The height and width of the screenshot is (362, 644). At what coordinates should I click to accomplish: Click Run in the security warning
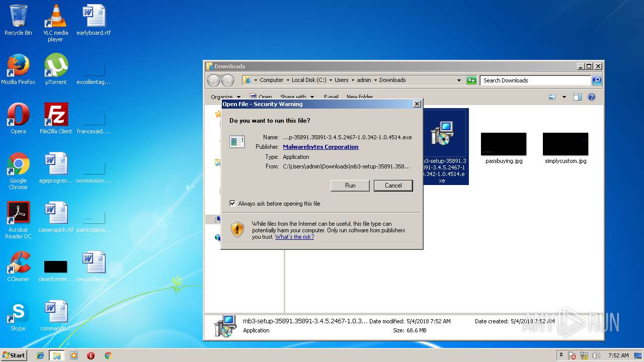pyautogui.click(x=350, y=186)
